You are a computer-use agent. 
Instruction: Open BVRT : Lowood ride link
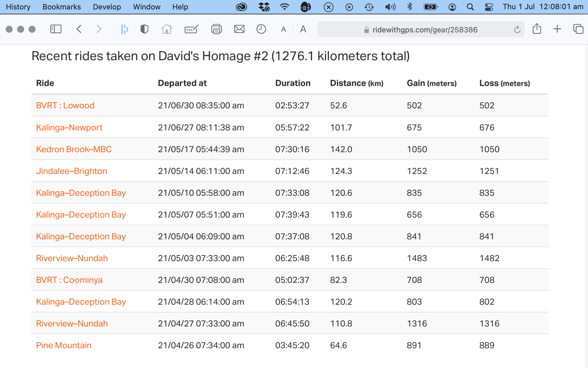point(65,105)
